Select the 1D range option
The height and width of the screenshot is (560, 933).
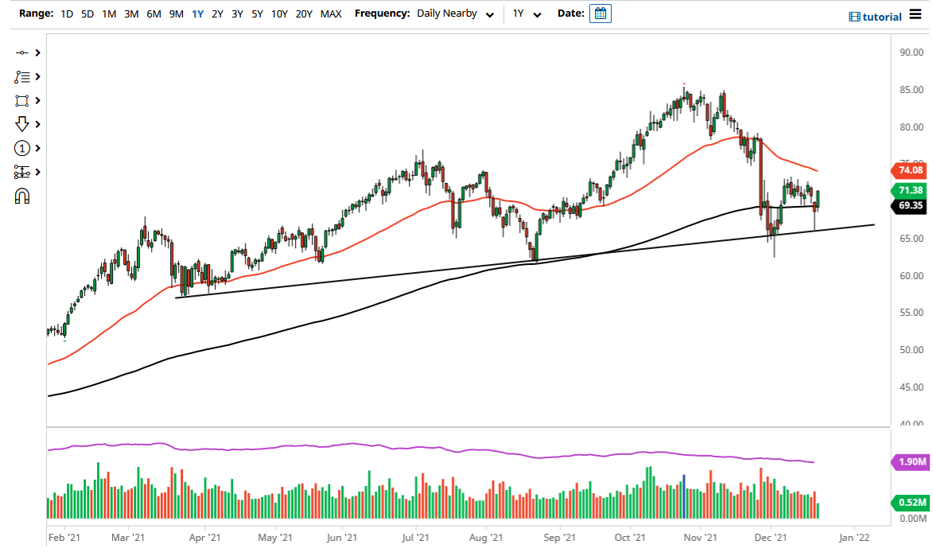(67, 14)
